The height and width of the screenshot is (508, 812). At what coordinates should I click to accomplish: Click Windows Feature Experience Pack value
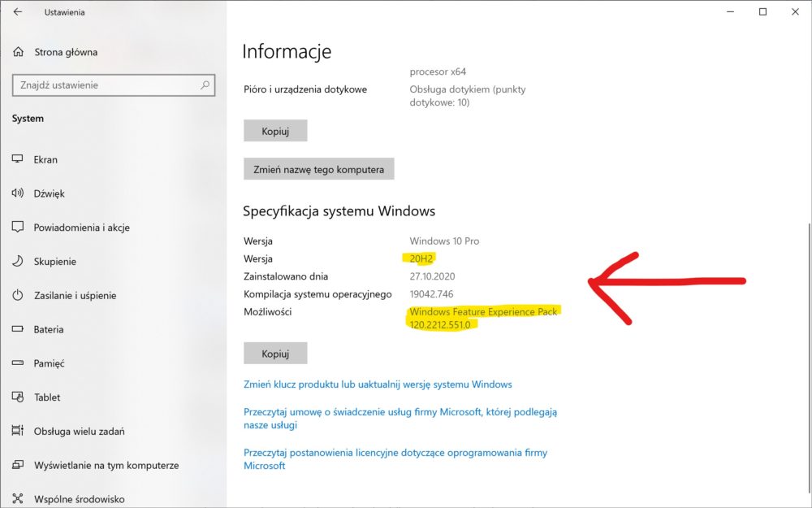(x=483, y=319)
